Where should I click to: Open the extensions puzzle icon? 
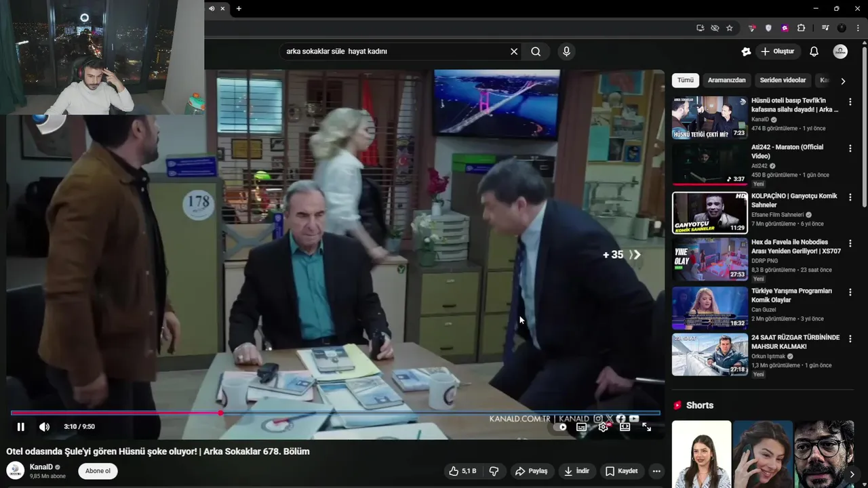[801, 28]
